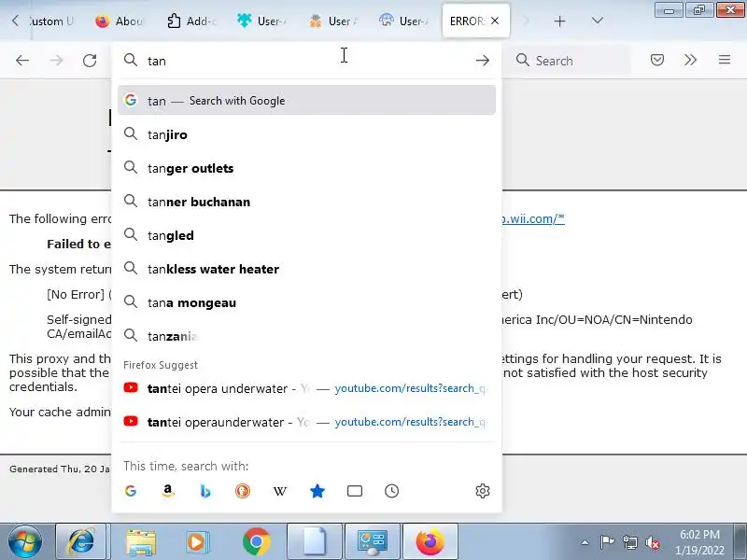Open the toolbar overflow chevrons
This screenshot has height=560, width=747.
(690, 60)
